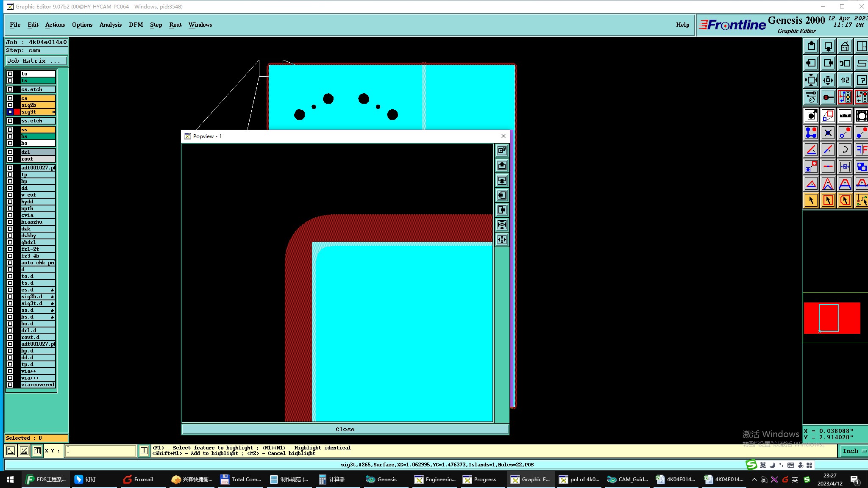Open the Analysis menu

click(x=110, y=25)
